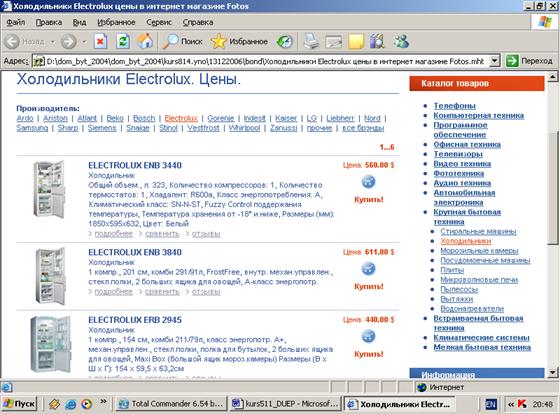Screen dimensions: 560x414
Task: Click the Stop loading toolbar icon
Action: 100,41
